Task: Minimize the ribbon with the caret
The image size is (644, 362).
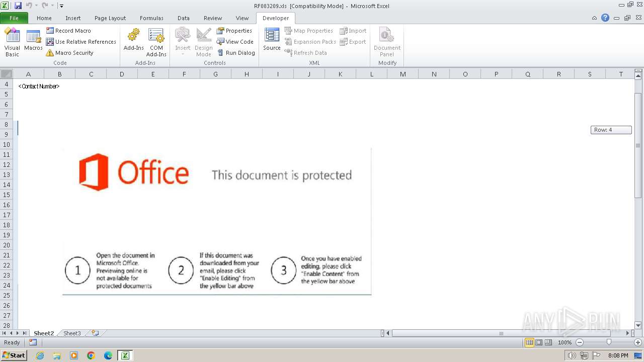Action: click(x=595, y=18)
